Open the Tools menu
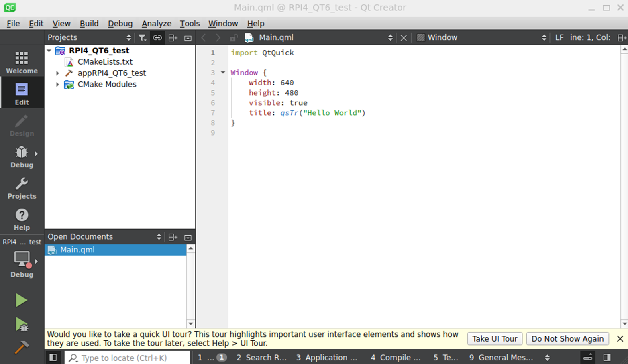 point(190,24)
